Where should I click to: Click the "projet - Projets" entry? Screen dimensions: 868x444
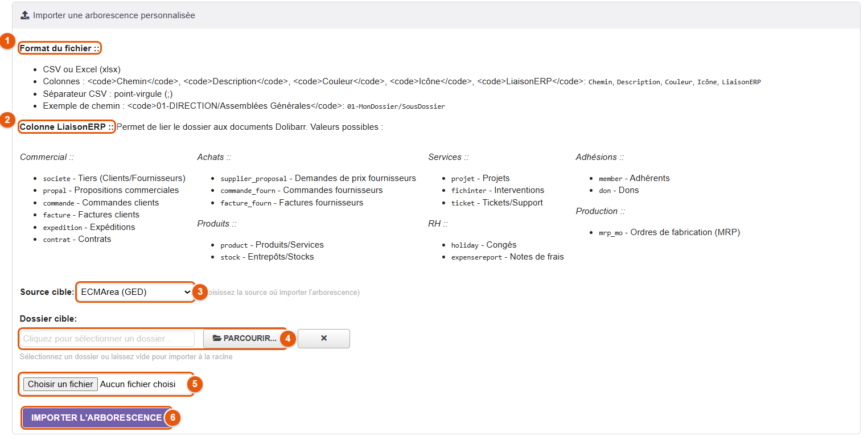click(480, 178)
